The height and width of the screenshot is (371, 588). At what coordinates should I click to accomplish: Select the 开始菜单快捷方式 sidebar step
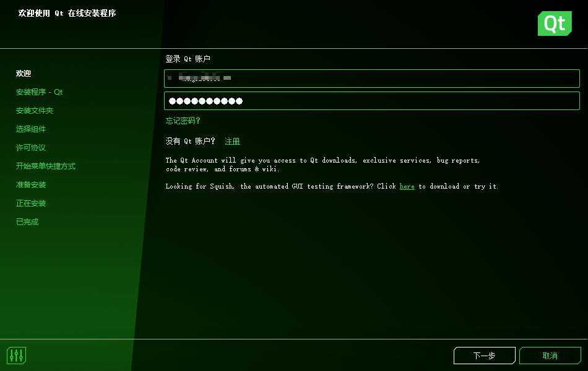(46, 166)
